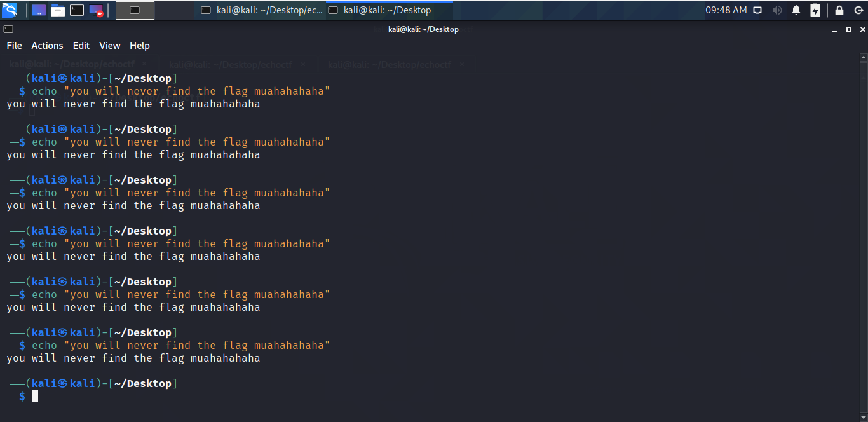Open the Help menu

click(x=140, y=46)
